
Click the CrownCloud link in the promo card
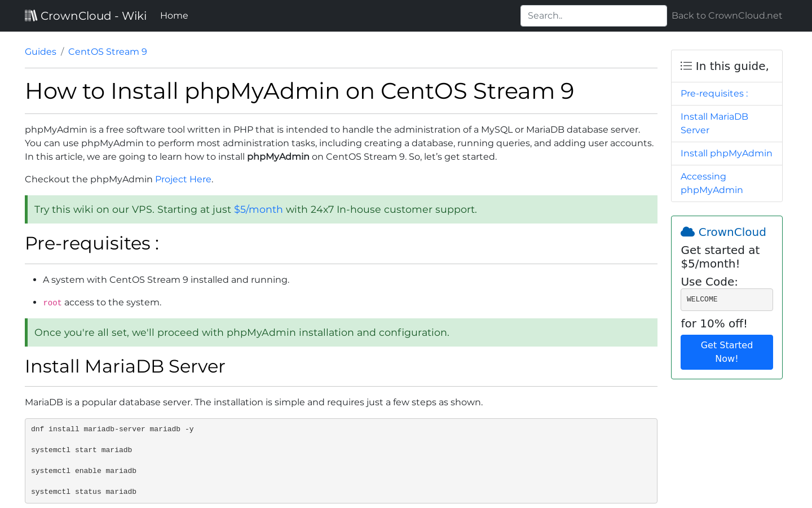[732, 231]
